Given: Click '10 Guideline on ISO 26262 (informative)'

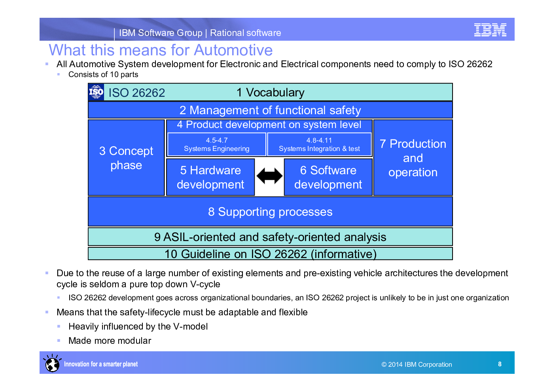Looking at the screenshot, I should click(x=270, y=254).
